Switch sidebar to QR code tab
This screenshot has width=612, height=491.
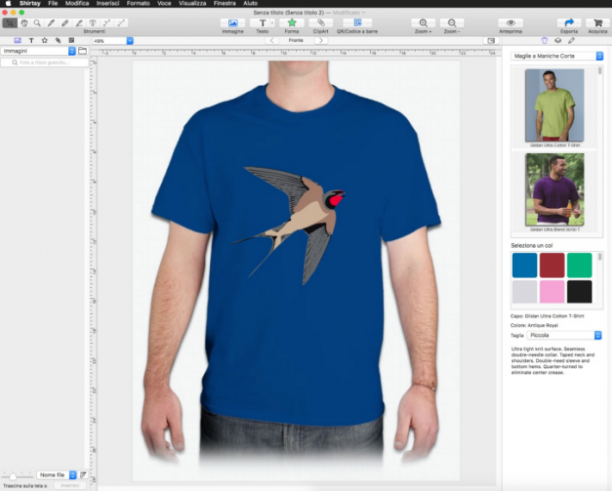pos(71,41)
